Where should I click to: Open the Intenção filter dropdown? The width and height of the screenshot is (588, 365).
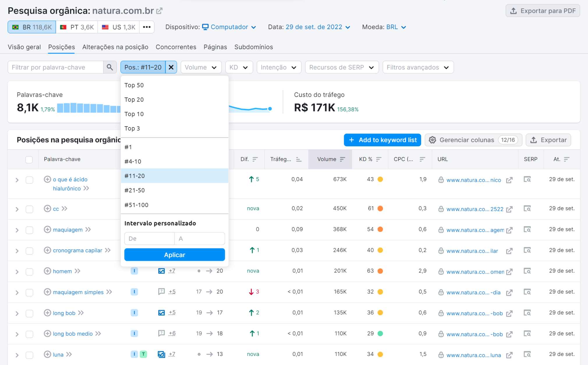[279, 67]
